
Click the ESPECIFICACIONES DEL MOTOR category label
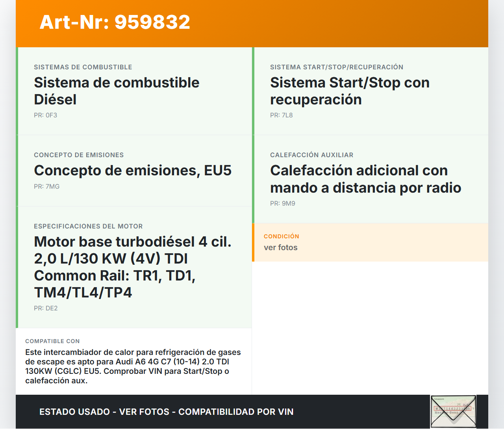[88, 227]
